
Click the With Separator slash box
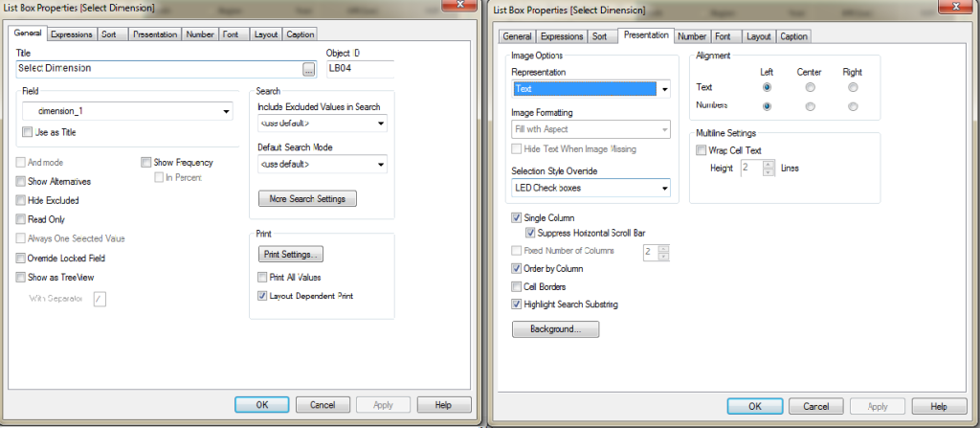pos(99,298)
